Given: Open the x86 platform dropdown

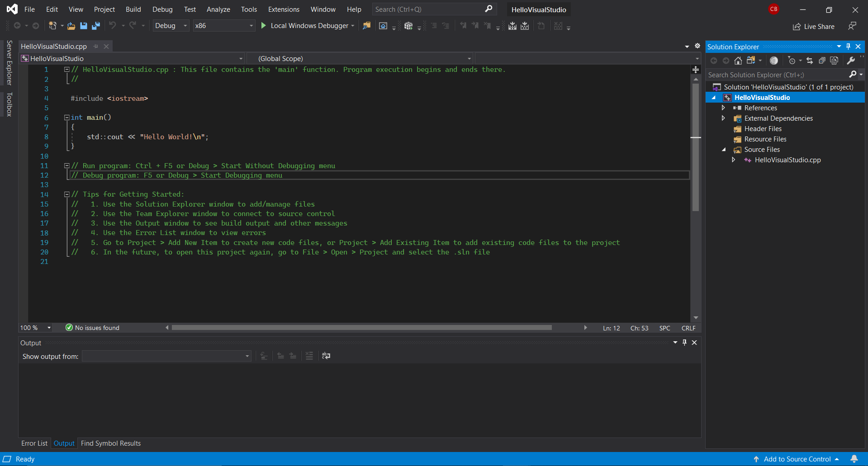Looking at the screenshot, I should (224, 26).
